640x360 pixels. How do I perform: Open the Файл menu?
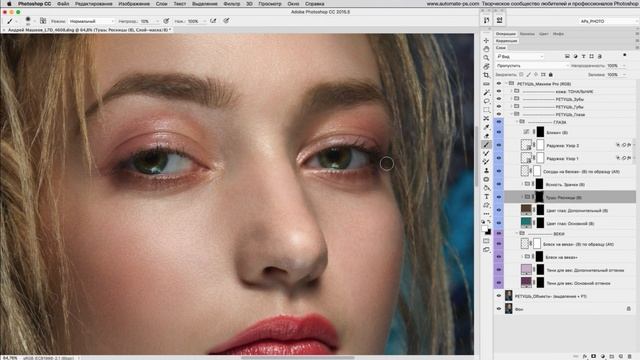pyautogui.click(x=63, y=4)
